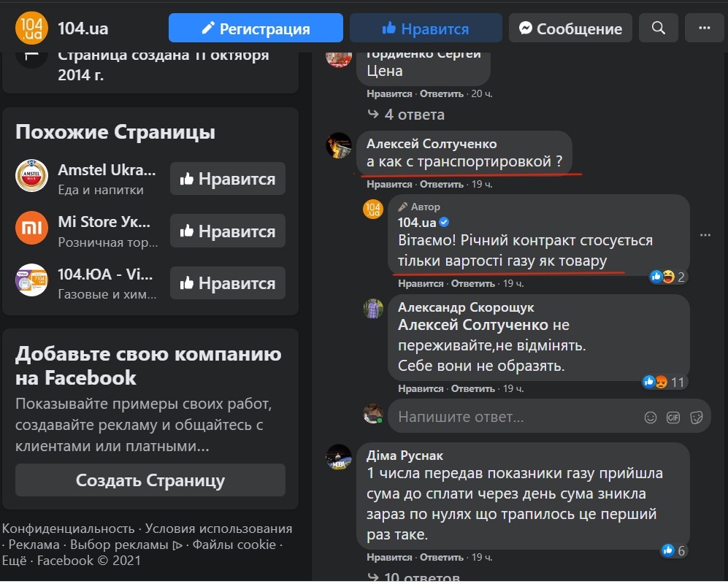Open 104.ua author name in reply
Viewport: 728px width, 584px height.
click(x=417, y=223)
